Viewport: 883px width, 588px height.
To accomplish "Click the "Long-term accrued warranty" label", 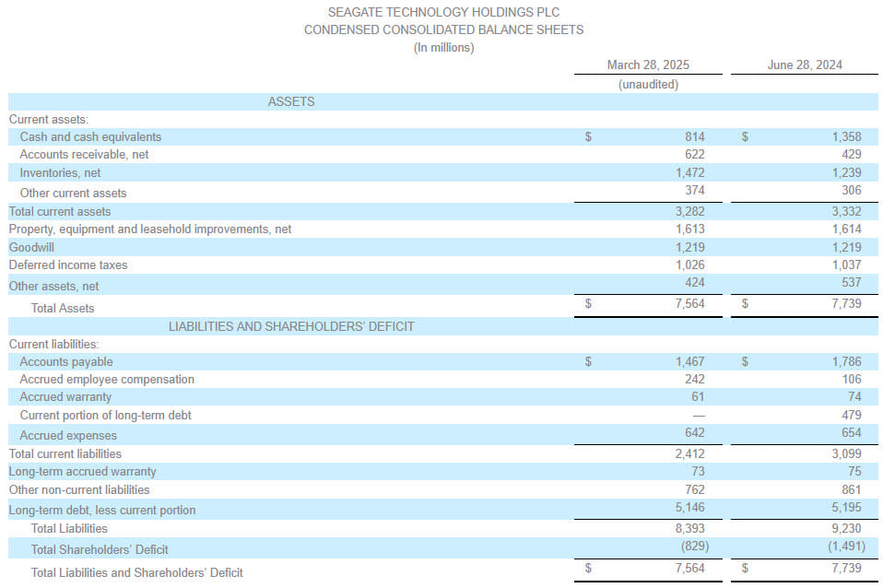I will tap(82, 472).
